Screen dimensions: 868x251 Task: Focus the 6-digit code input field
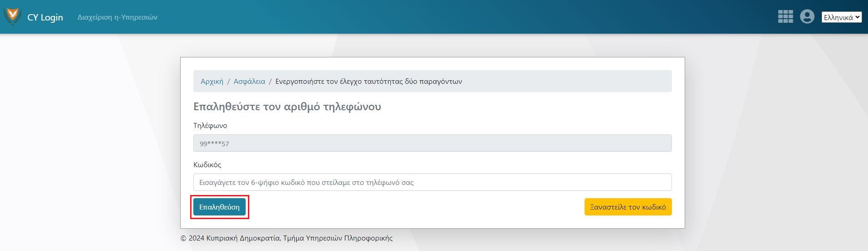click(x=432, y=182)
